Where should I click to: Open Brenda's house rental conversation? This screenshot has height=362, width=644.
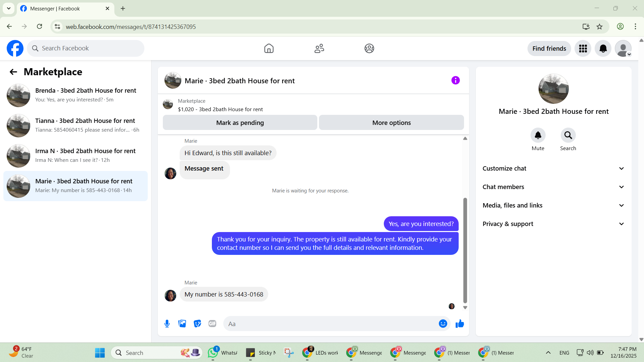point(76,95)
